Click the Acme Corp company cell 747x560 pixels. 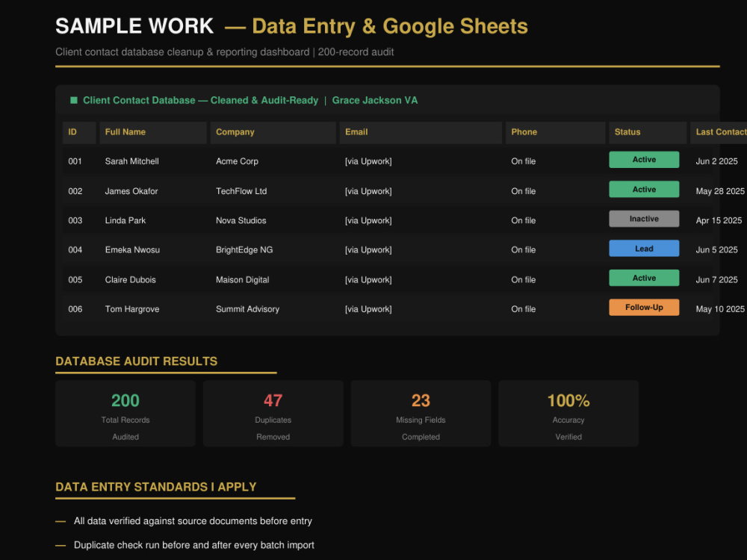click(x=237, y=161)
